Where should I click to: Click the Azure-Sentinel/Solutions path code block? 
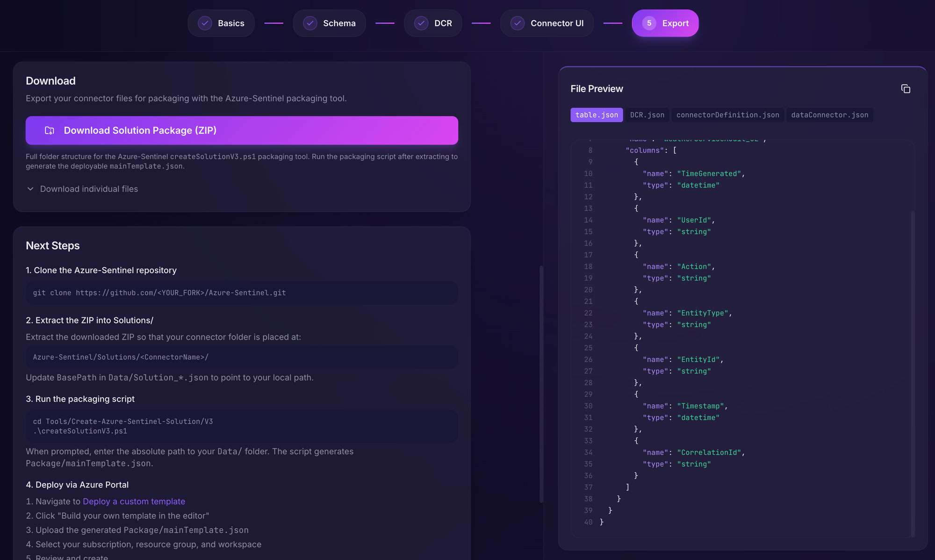(242, 357)
